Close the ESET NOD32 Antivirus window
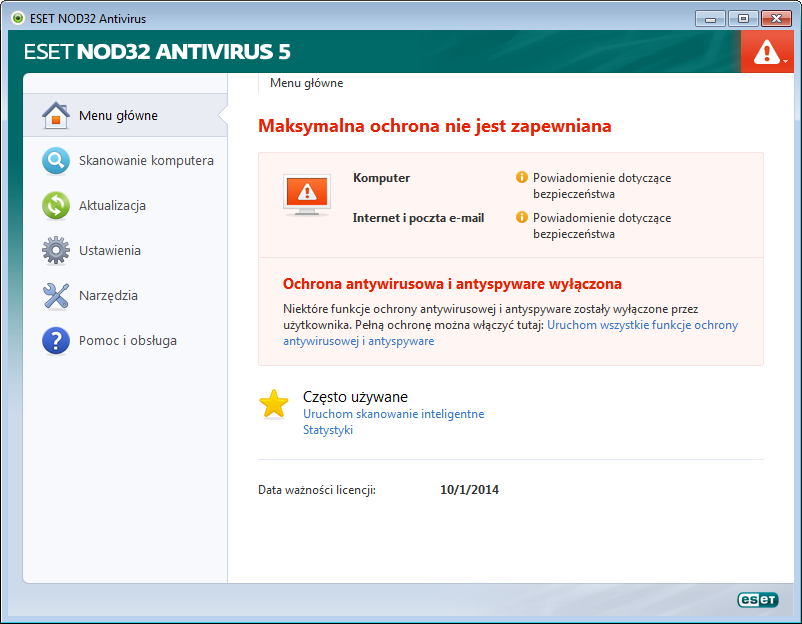 776,18
